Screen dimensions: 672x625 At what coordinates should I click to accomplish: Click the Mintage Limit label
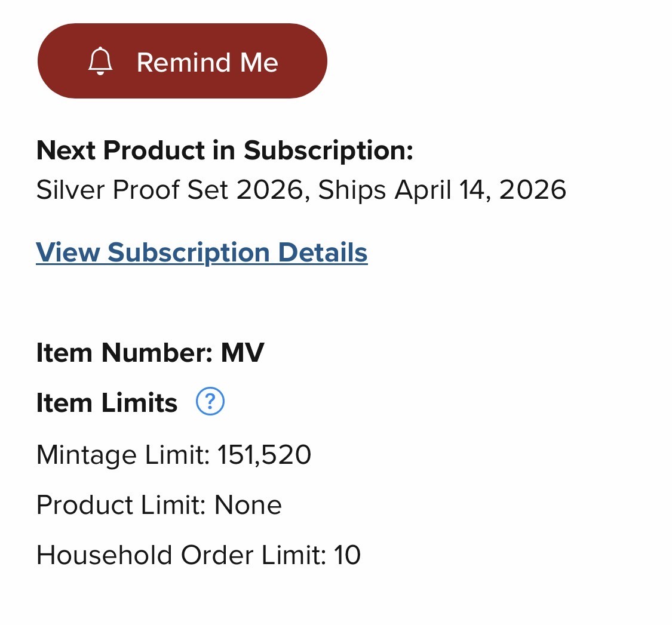(x=123, y=455)
